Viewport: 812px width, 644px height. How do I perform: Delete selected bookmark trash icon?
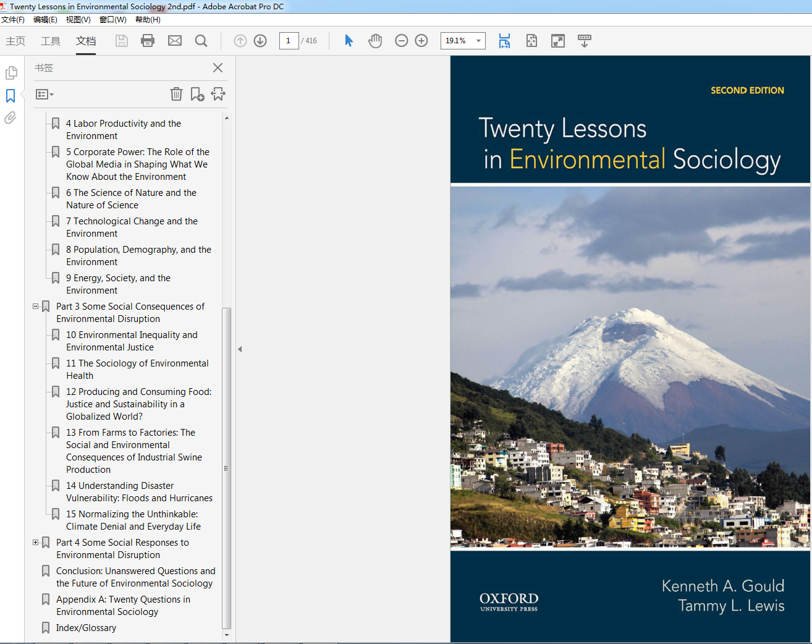[176, 94]
